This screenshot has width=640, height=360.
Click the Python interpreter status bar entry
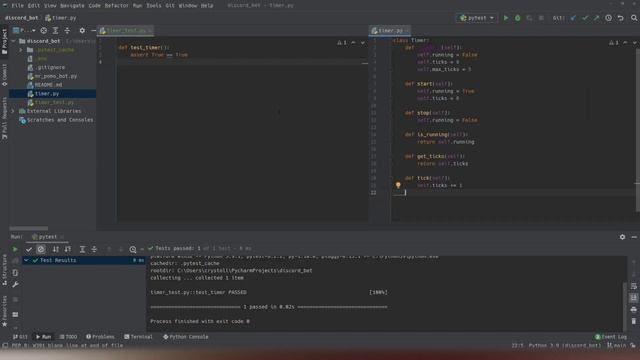tap(564, 345)
